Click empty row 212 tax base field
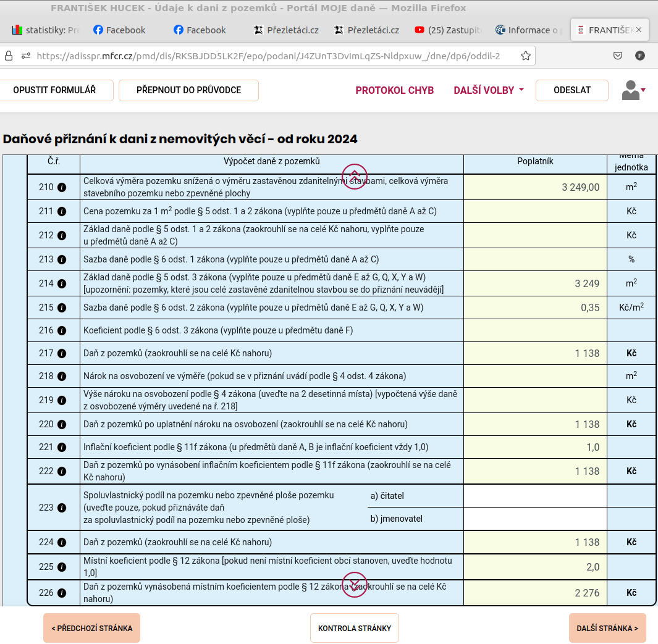Screen dimensions: 658x644 click(x=535, y=236)
